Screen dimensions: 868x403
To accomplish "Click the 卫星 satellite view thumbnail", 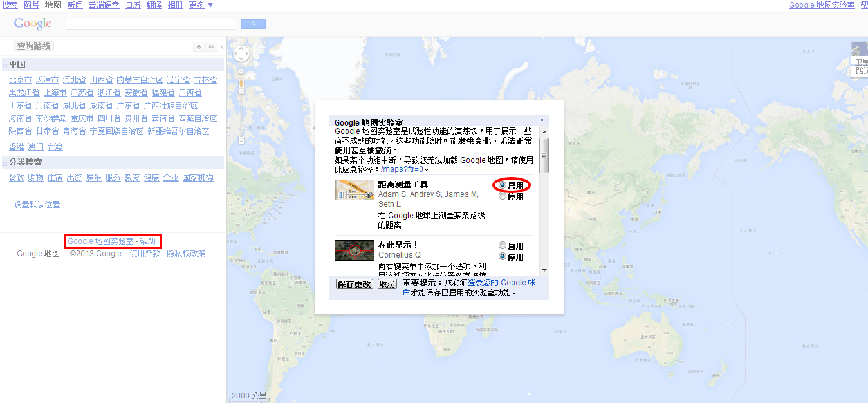I will 860,54.
